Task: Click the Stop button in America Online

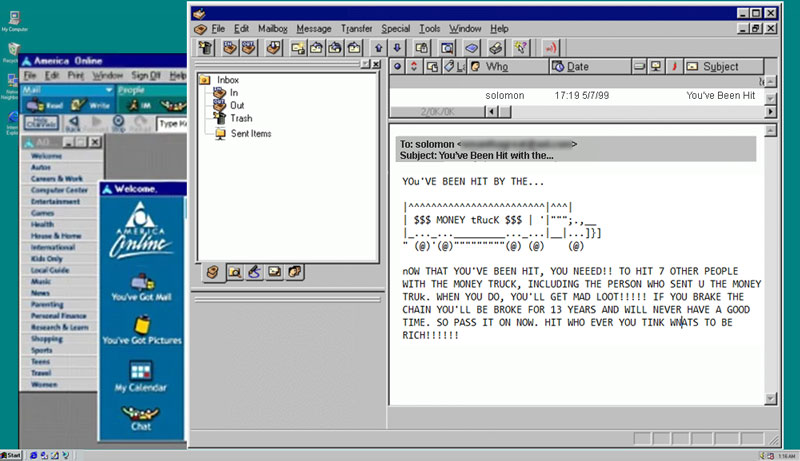Action: click(x=118, y=123)
